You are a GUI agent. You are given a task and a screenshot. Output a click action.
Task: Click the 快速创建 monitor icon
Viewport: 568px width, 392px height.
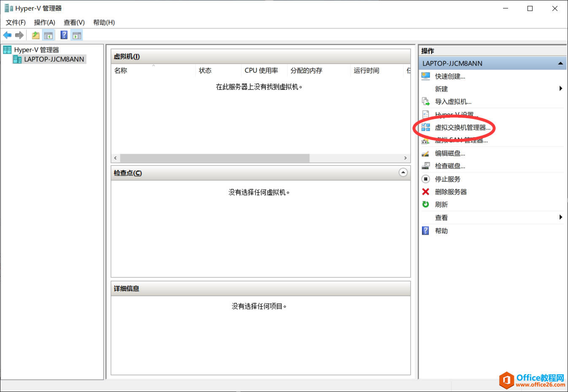click(x=426, y=76)
